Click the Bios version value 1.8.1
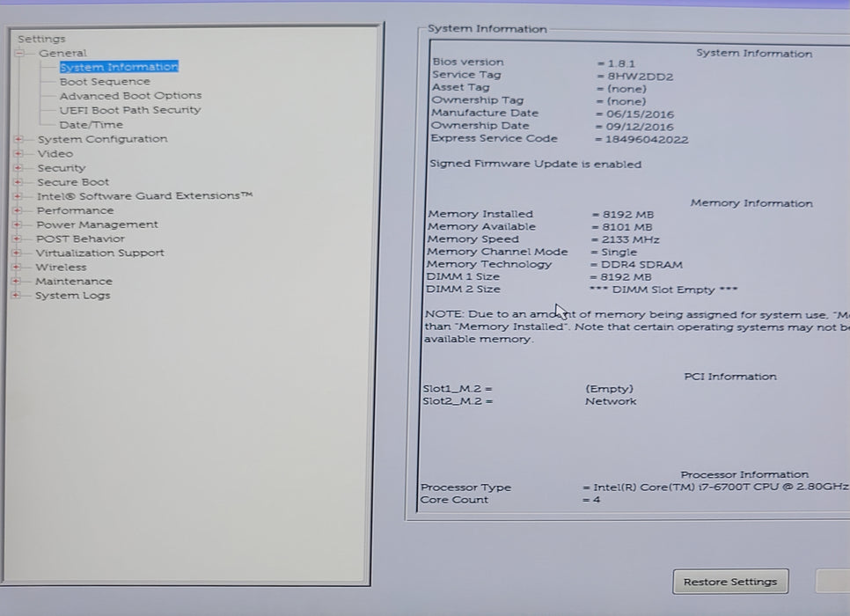Image resolution: width=850 pixels, height=616 pixels. (621, 63)
